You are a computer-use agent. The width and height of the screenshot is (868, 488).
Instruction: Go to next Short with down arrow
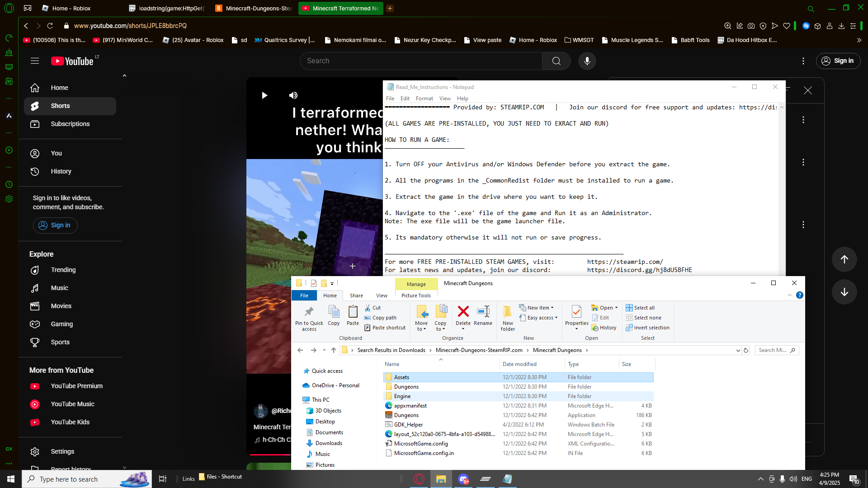click(x=844, y=292)
